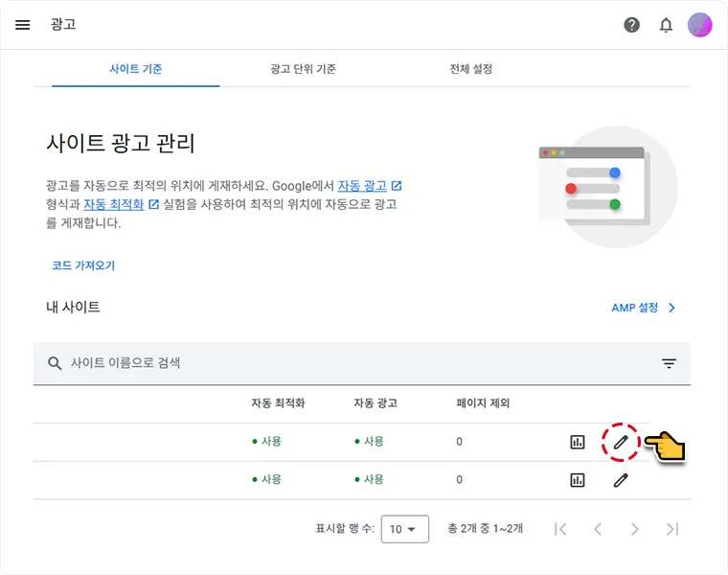Go to next page of results
The height and width of the screenshot is (575, 728).
pos(635,529)
